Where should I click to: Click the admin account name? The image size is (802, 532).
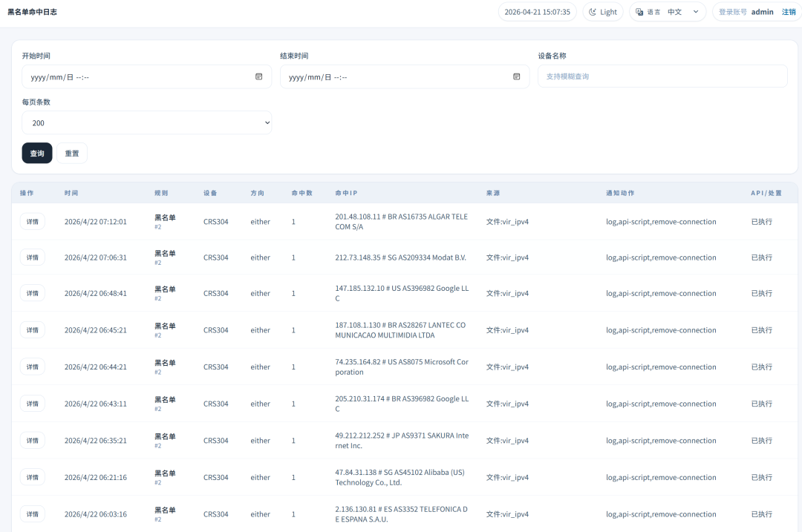(x=762, y=12)
